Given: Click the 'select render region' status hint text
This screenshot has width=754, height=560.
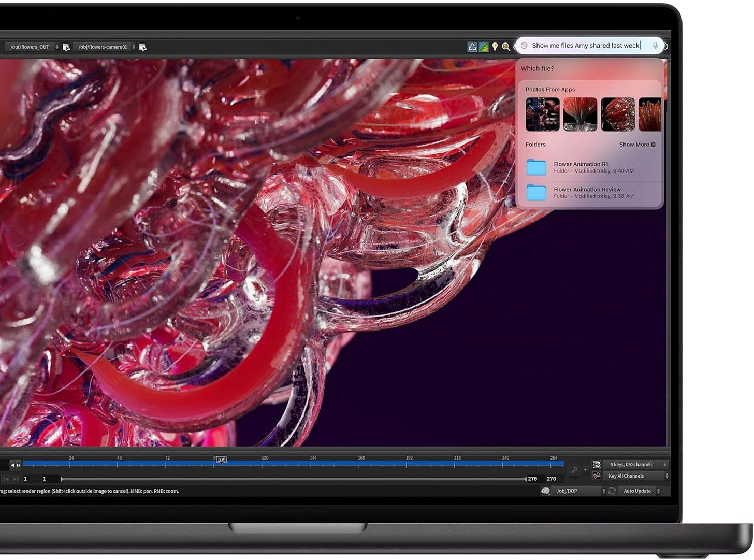Looking at the screenshot, I should pos(89,491).
